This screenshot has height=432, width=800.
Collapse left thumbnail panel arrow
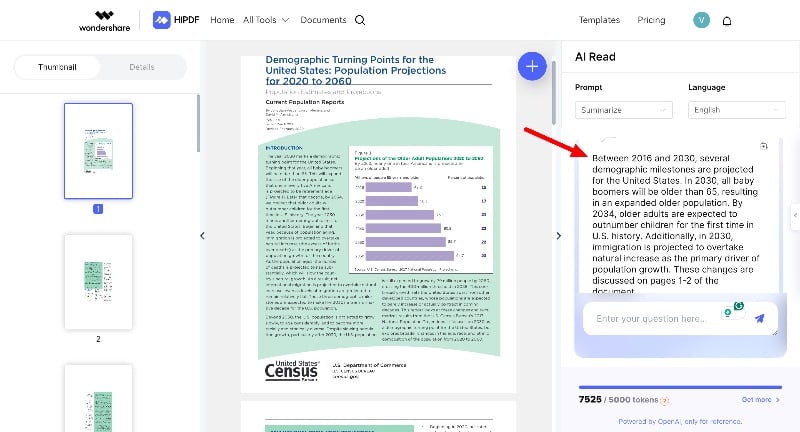tap(203, 236)
